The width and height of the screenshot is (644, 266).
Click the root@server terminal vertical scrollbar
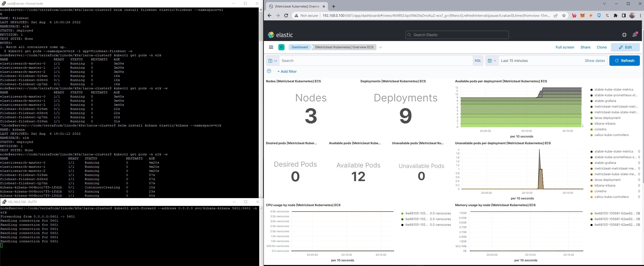pyautogui.click(x=261, y=26)
